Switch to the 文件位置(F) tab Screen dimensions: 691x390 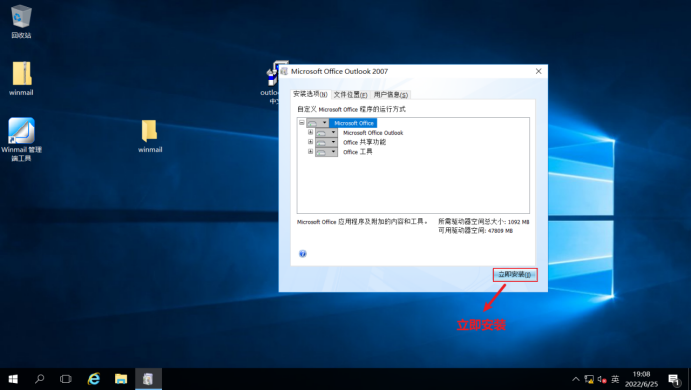(350, 95)
